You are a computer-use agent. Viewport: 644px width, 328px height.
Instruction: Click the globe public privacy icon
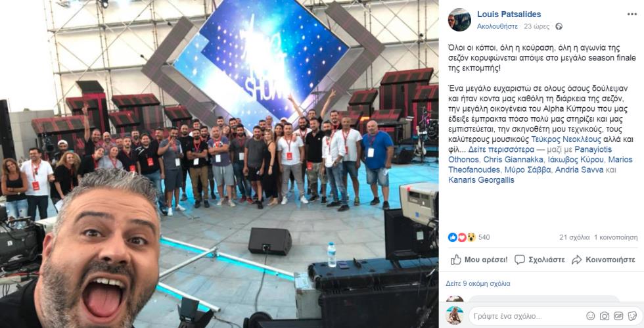tap(559, 26)
